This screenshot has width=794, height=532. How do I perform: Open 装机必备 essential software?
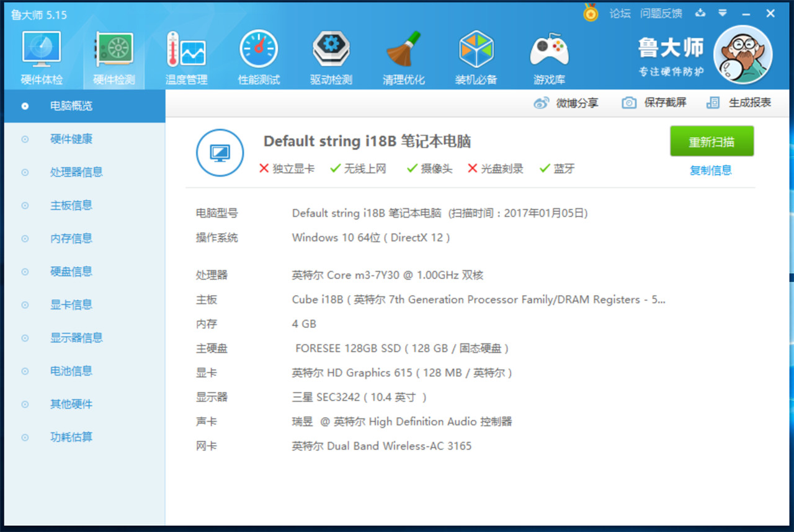(x=476, y=59)
